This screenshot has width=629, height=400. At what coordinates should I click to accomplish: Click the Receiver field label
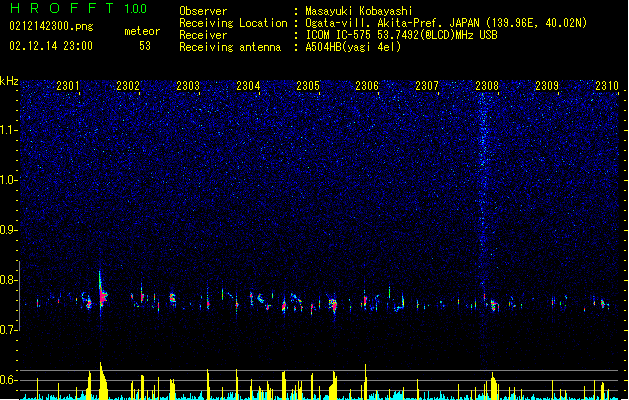(203, 35)
